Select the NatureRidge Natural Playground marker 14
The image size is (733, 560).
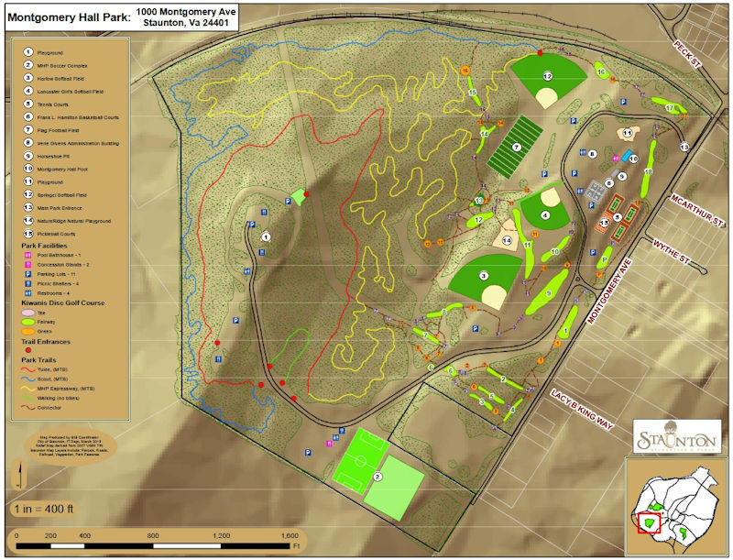coord(507,240)
